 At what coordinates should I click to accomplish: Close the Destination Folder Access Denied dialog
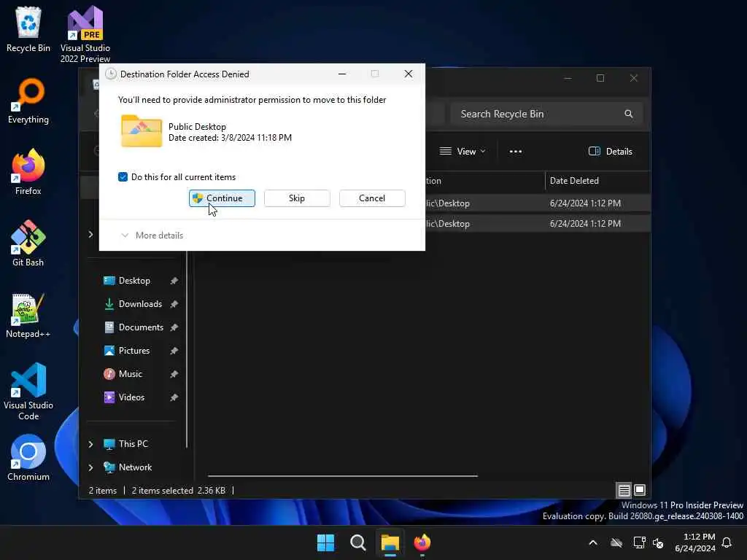pos(409,74)
